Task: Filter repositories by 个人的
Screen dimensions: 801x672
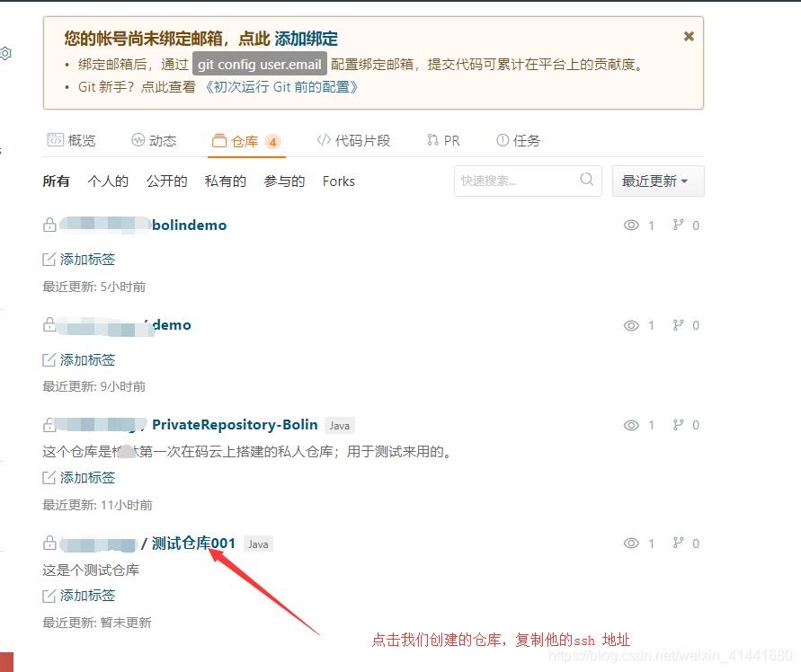Action: coord(108,181)
